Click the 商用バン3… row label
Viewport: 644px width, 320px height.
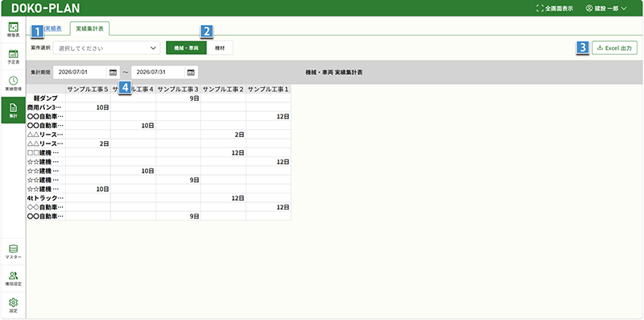pyautogui.click(x=45, y=107)
